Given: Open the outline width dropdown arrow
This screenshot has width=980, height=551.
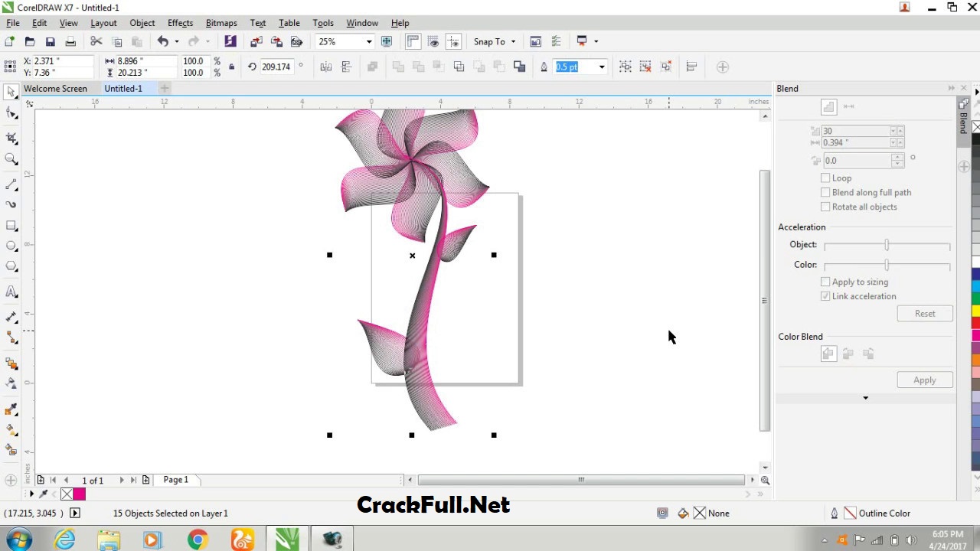Looking at the screenshot, I should 602,67.
